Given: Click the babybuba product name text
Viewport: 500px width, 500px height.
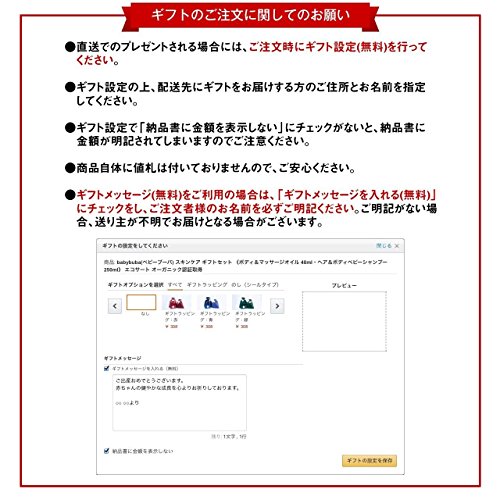Looking at the screenshot, I should click(245, 266).
